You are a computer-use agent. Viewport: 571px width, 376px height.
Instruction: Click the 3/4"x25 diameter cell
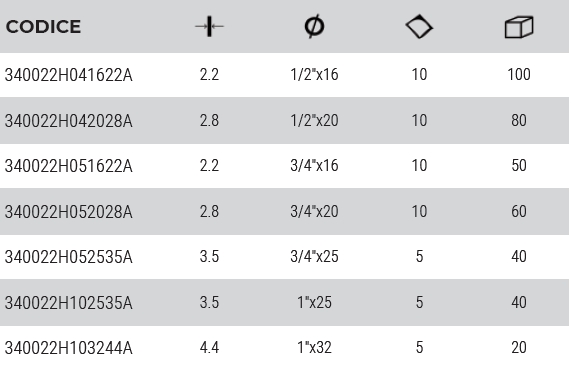coord(314,257)
